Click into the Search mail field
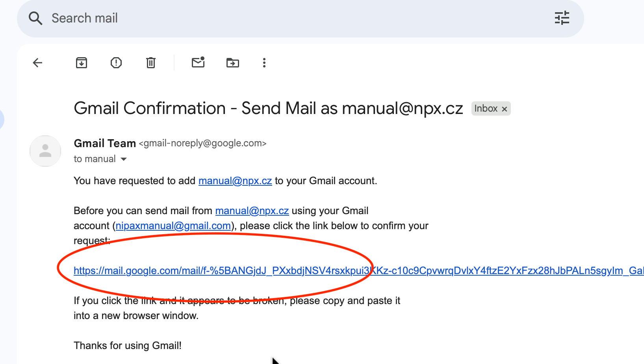 click(276, 18)
